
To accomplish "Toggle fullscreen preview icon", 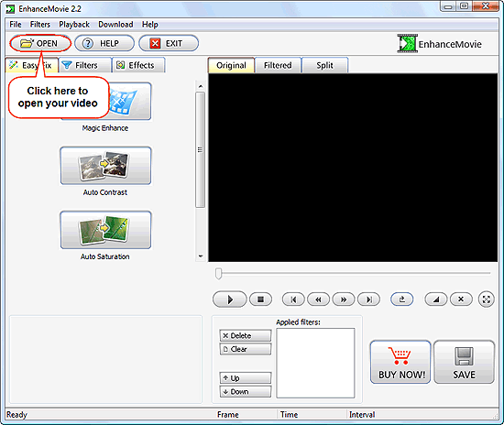I will click(x=487, y=300).
